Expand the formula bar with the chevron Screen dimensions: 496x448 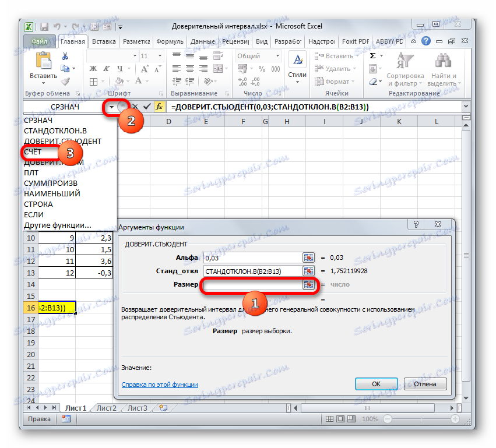(x=466, y=107)
